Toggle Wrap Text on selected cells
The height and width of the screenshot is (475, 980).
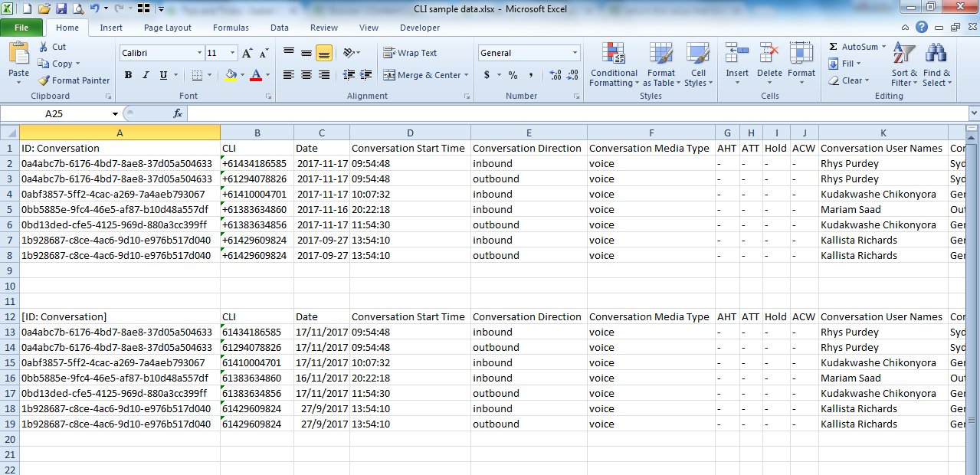point(410,53)
